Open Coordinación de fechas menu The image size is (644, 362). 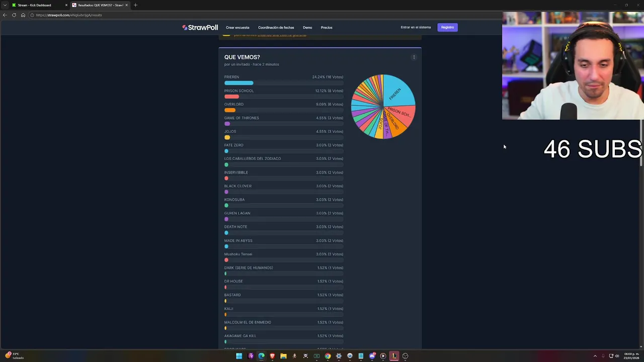[276, 28]
